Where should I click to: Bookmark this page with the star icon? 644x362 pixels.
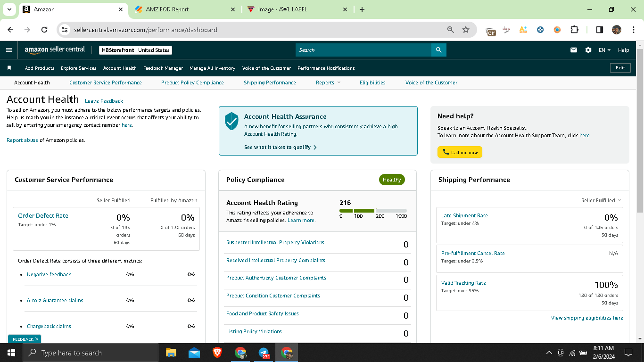click(466, 30)
